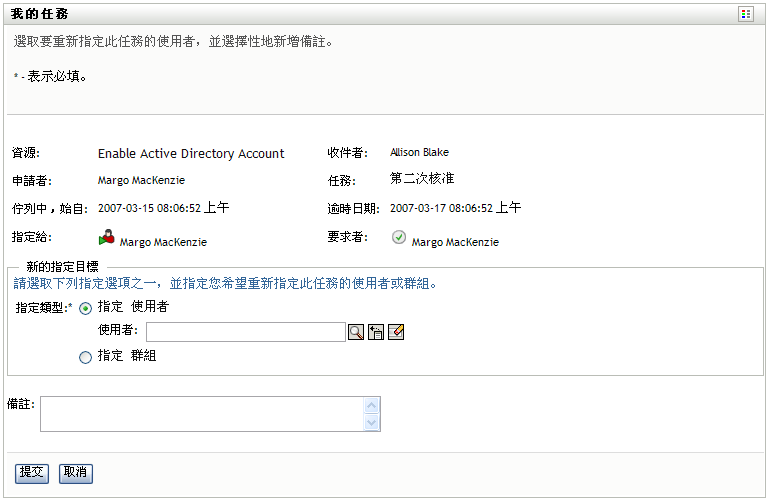Click inside the 備註 comment text area
Viewport: 767px width, 498px height.
point(202,414)
